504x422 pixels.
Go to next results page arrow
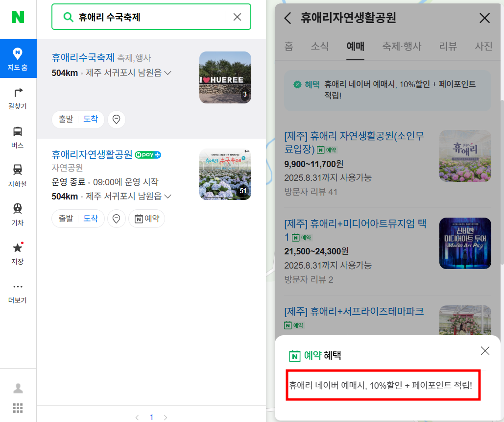[166, 417]
